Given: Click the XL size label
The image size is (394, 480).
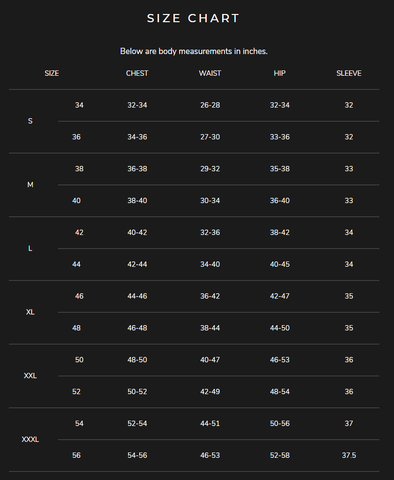Looking at the screenshot, I should [30, 312].
